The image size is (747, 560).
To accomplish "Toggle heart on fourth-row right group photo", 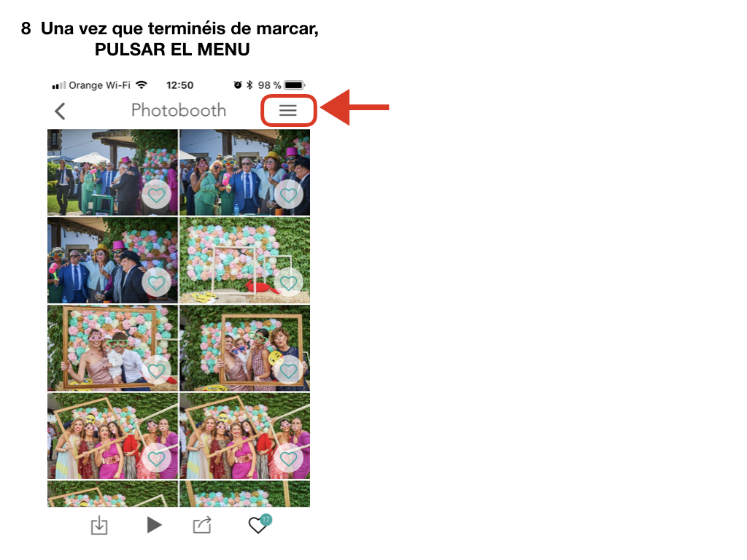I will (288, 459).
